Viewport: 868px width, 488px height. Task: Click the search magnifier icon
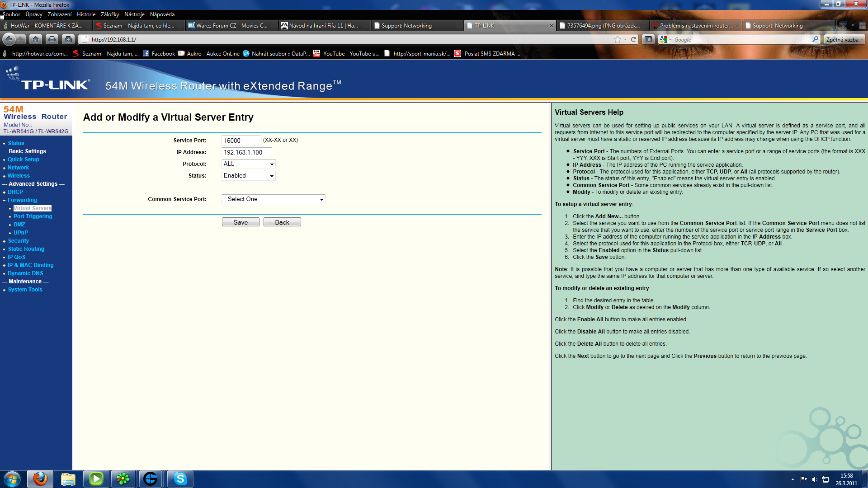[x=815, y=39]
